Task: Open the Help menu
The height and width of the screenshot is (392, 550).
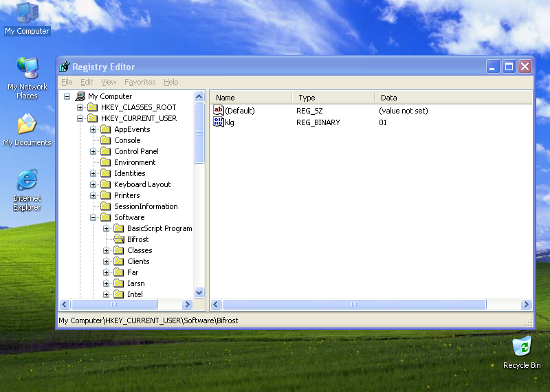Action: tap(170, 82)
